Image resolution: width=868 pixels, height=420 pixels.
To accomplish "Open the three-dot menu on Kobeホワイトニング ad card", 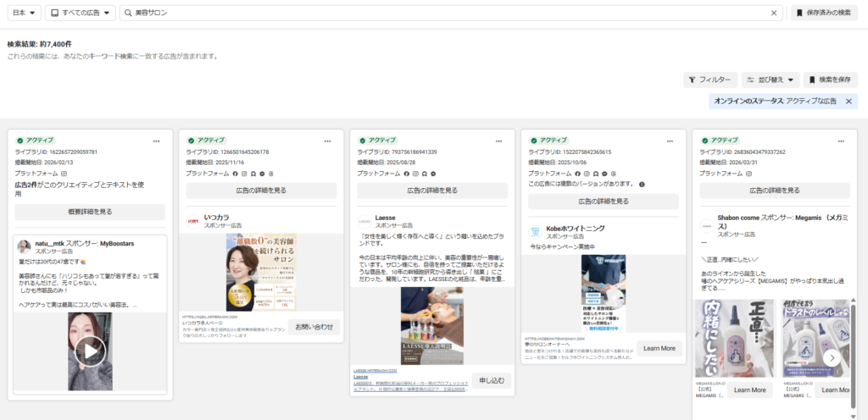I will 670,141.
